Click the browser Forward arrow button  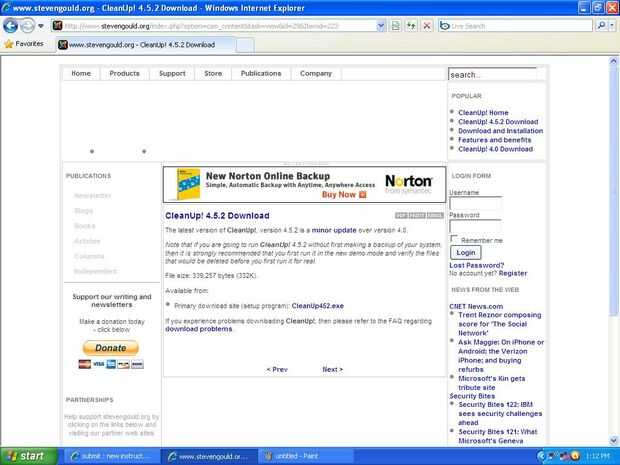(x=27, y=26)
